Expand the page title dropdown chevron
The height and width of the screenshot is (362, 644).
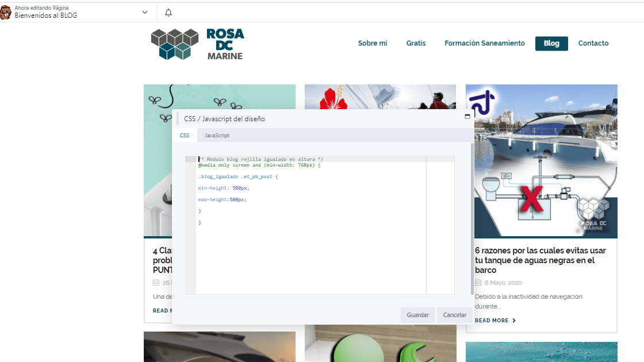[144, 12]
